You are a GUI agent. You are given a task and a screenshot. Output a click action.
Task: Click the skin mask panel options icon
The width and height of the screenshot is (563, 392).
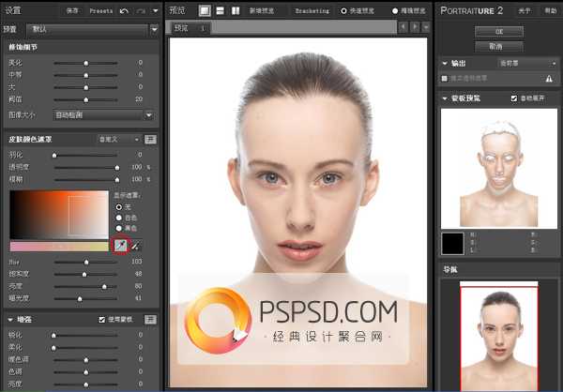(150, 139)
